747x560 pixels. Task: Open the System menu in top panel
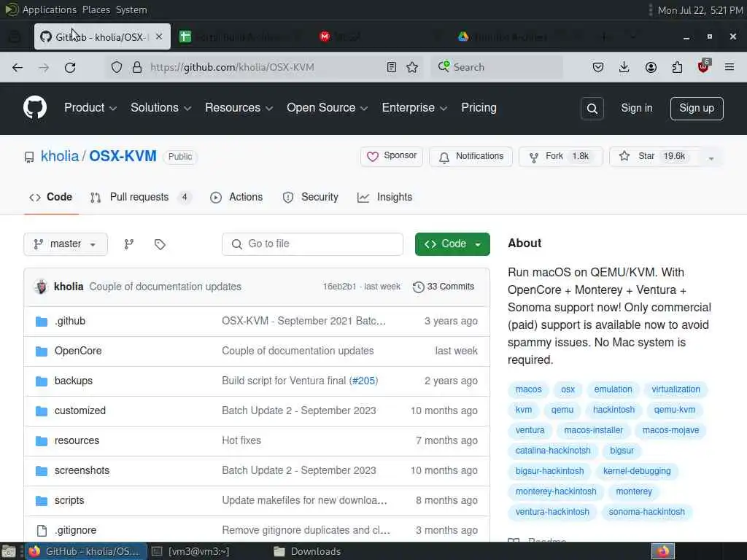[x=131, y=9]
